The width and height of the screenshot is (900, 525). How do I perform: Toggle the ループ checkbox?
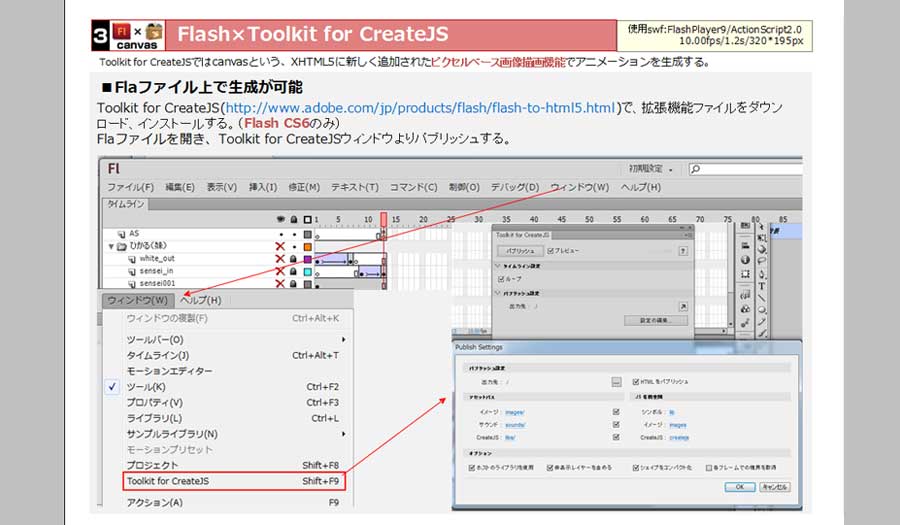[501, 279]
